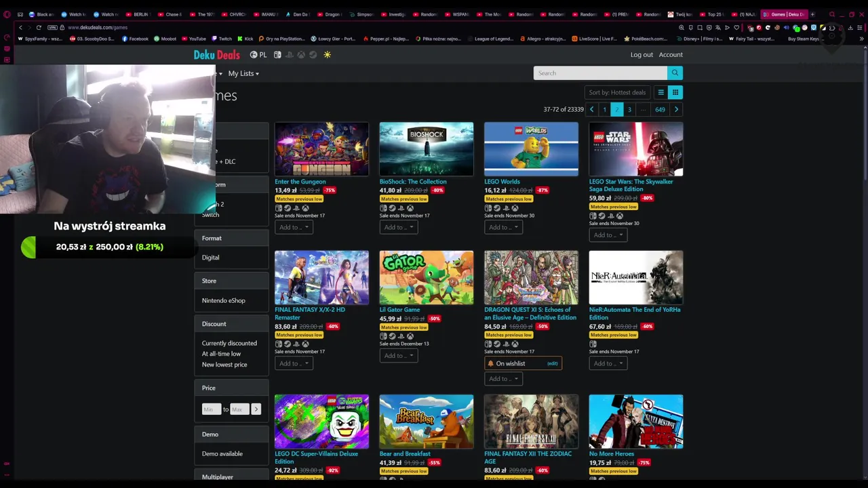The image size is (868, 488).
Task: Toggle the sun light/dark theme icon
Action: [x=327, y=55]
